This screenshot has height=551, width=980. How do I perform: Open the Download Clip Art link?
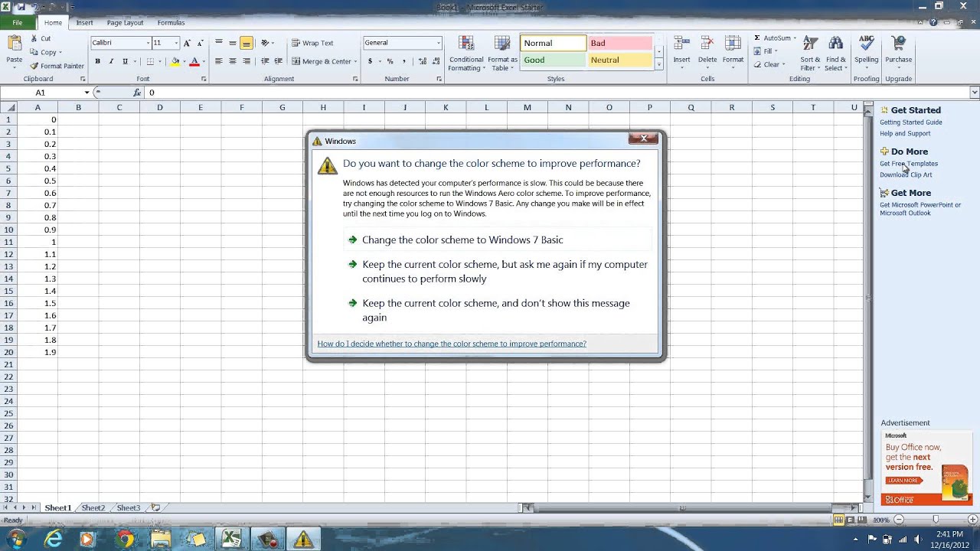(x=906, y=175)
